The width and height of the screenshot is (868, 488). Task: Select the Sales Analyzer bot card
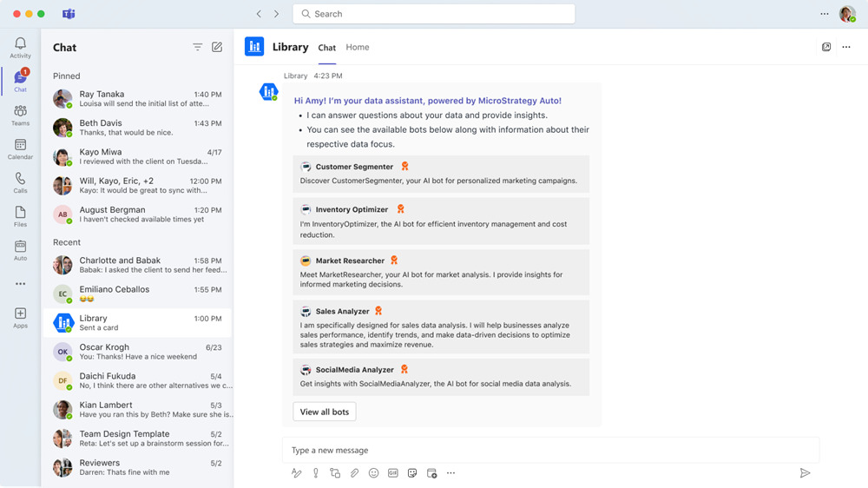441,326
